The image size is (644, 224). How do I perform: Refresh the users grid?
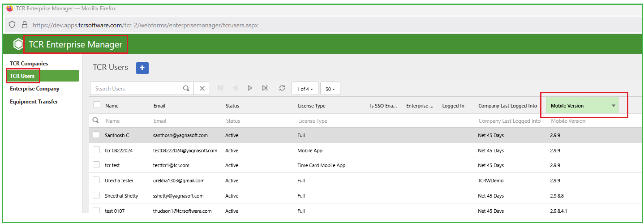282,88
